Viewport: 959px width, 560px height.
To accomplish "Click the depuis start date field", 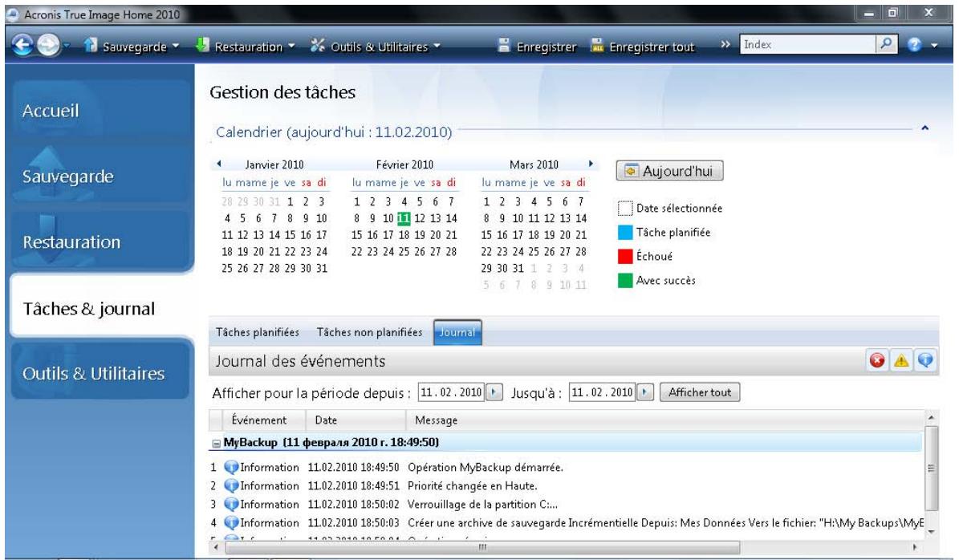I will pyautogui.click(x=451, y=392).
